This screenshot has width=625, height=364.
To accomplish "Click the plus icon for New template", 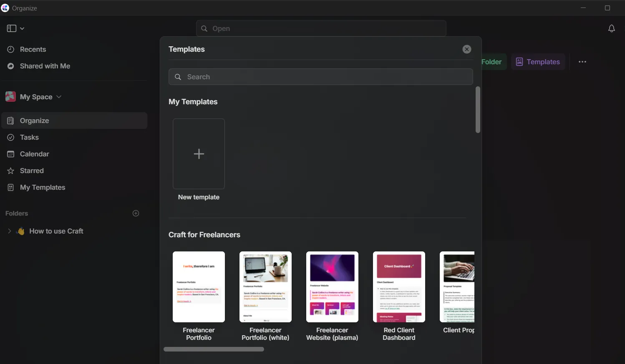I will tap(199, 154).
